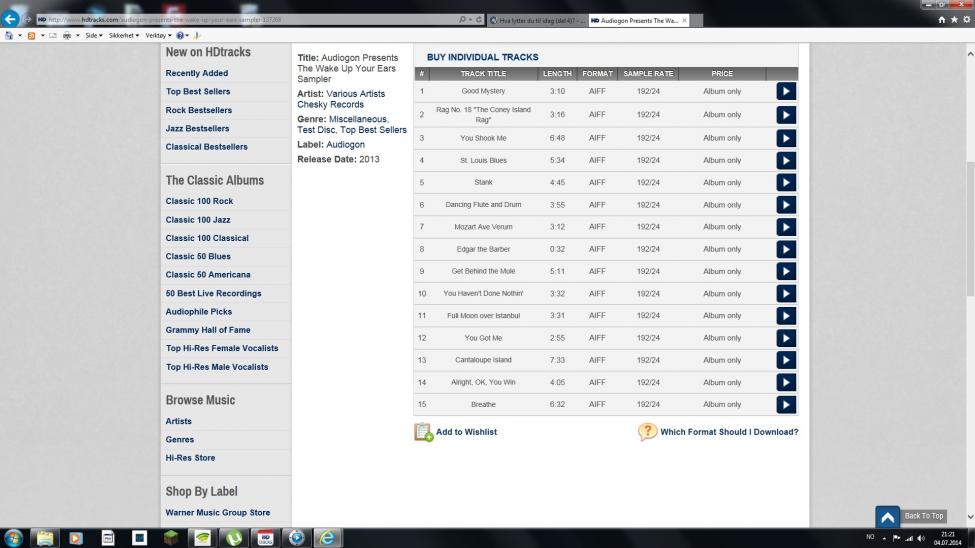Open the Sikkerhet dropdown menu

point(124,35)
